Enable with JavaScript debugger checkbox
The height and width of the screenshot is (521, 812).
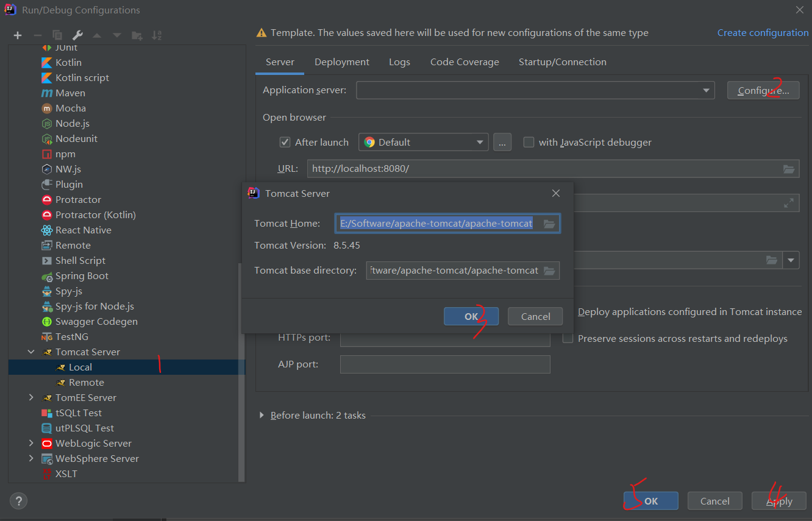tap(529, 142)
